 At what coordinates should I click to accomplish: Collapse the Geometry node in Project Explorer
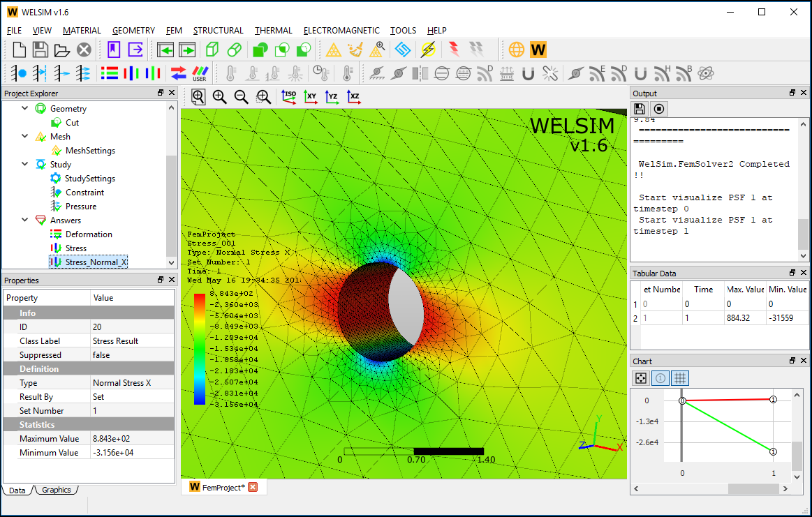click(24, 108)
